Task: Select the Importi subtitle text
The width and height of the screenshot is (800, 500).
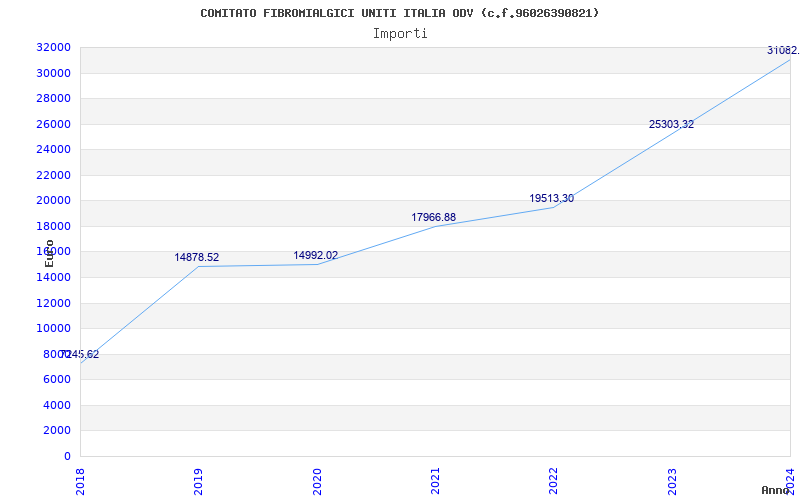Action: [400, 34]
